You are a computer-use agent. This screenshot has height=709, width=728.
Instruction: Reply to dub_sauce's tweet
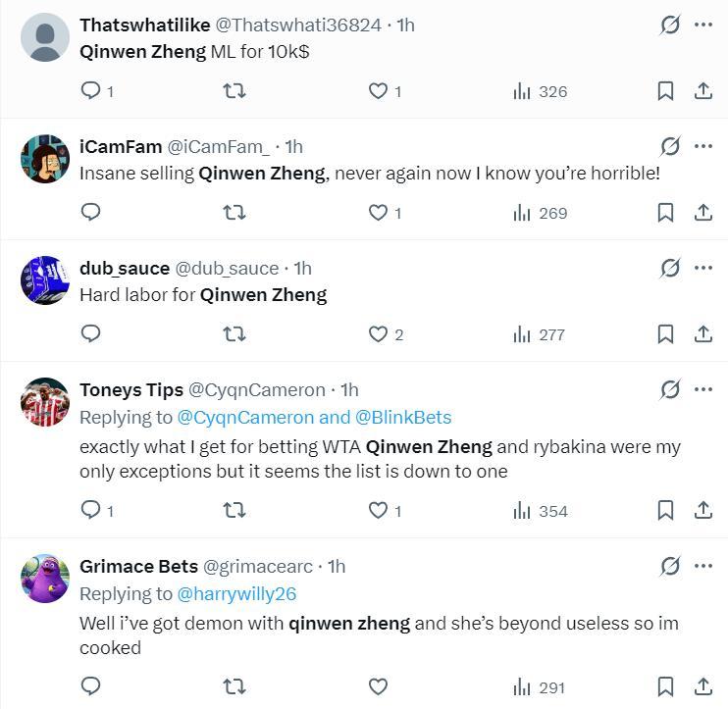91,334
